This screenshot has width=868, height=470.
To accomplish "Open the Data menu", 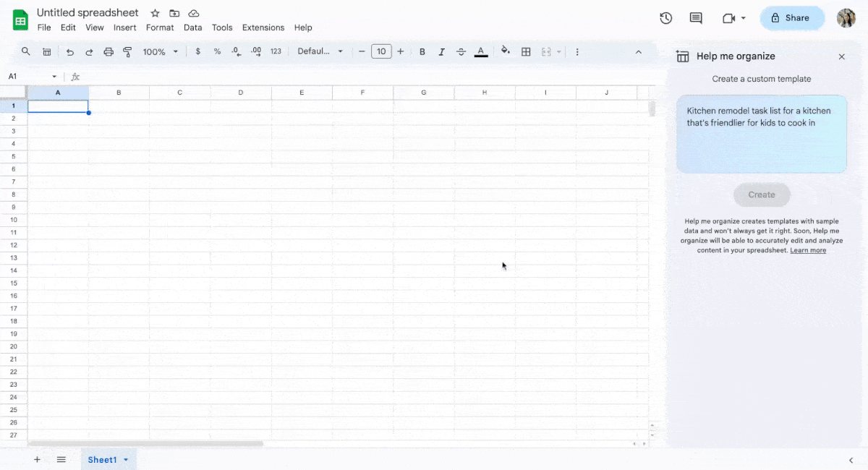I will pyautogui.click(x=193, y=27).
